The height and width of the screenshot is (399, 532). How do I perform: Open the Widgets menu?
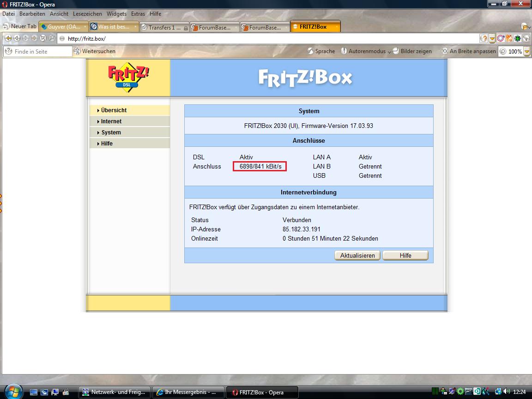coord(116,14)
